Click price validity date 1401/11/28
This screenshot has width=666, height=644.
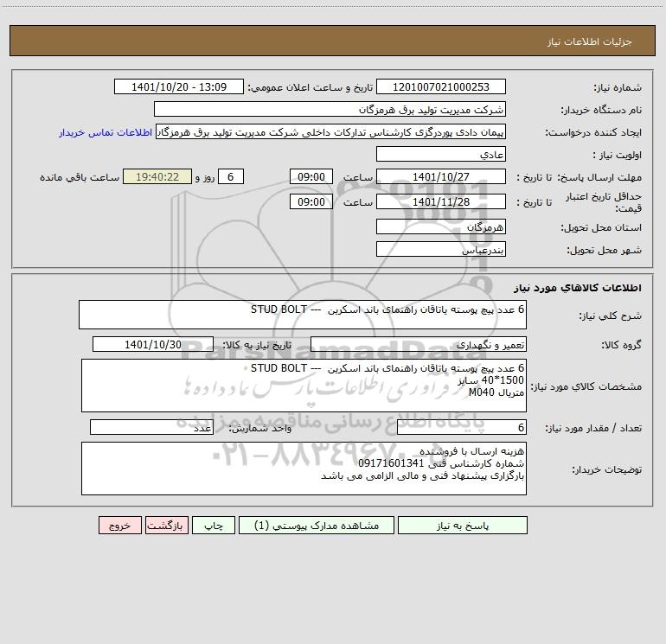441,201
